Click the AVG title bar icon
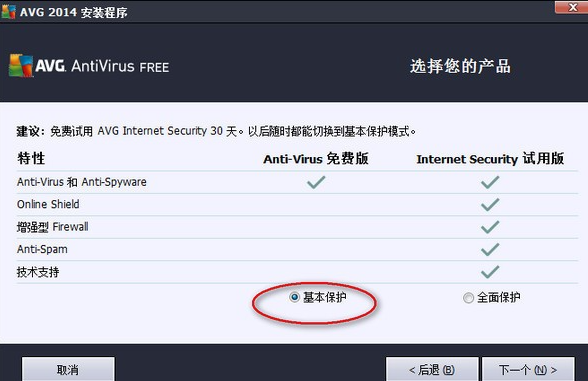588x381 pixels. pyautogui.click(x=8, y=11)
